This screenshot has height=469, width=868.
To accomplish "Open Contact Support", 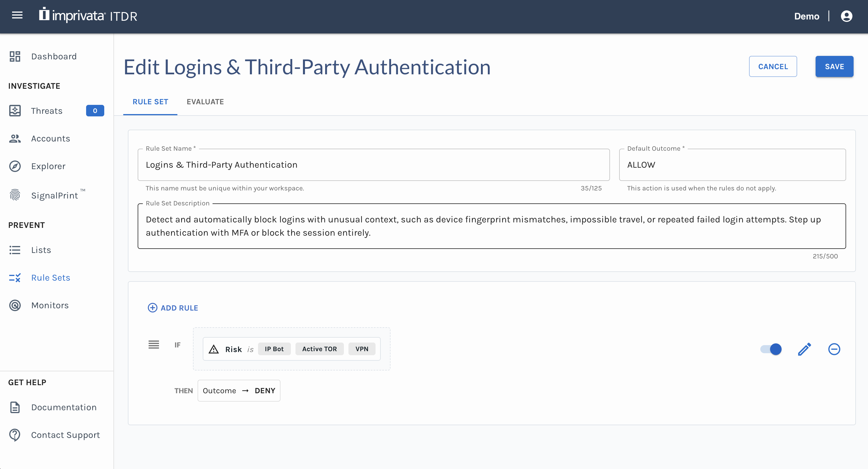I will [65, 435].
